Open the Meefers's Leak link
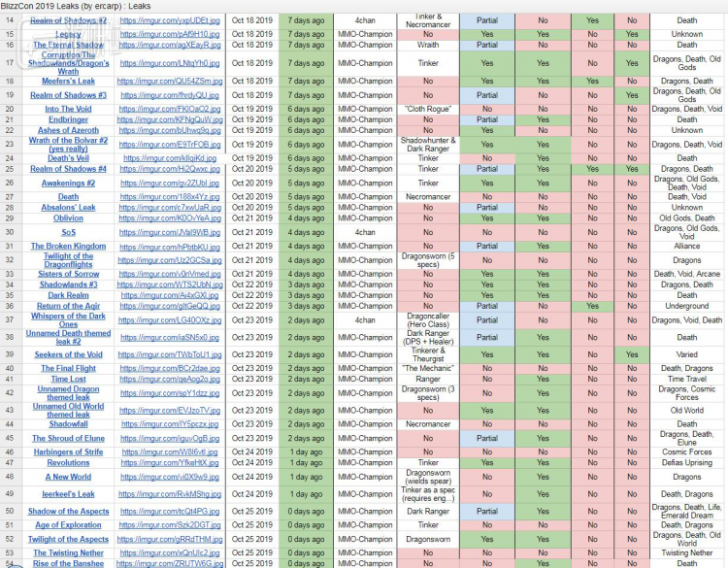 pos(68,82)
